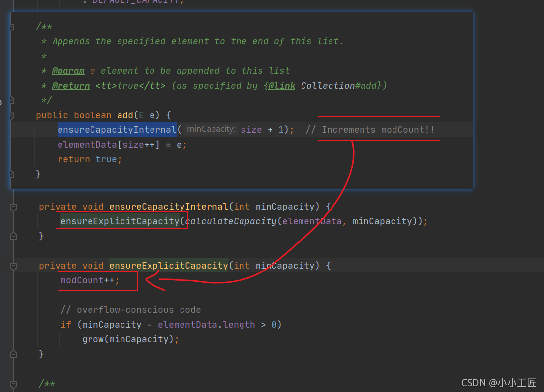
Task: Click the gutter breadcrumb marker near line of modCount++
Action: click(x=13, y=280)
